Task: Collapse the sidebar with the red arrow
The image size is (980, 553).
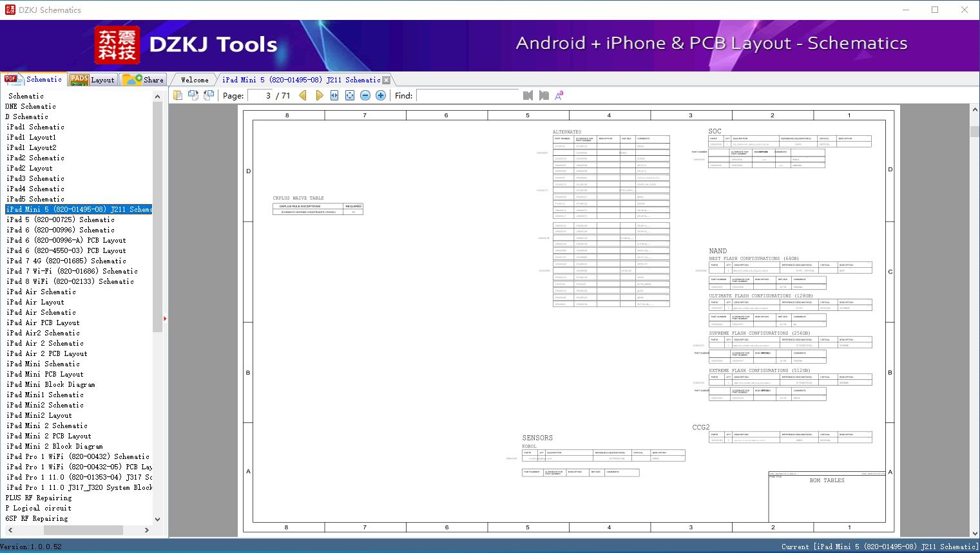Action: click(165, 319)
